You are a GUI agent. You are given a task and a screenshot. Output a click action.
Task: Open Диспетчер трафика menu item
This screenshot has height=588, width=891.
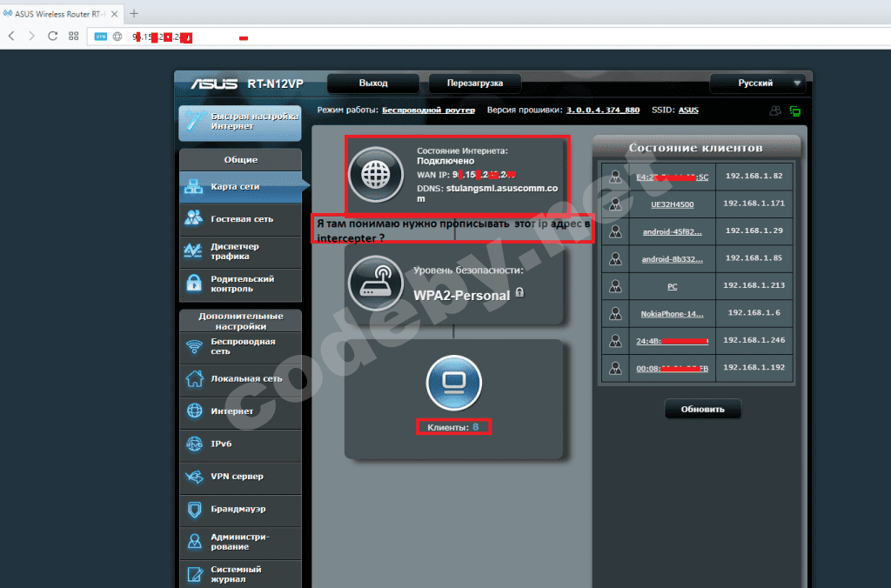[241, 251]
